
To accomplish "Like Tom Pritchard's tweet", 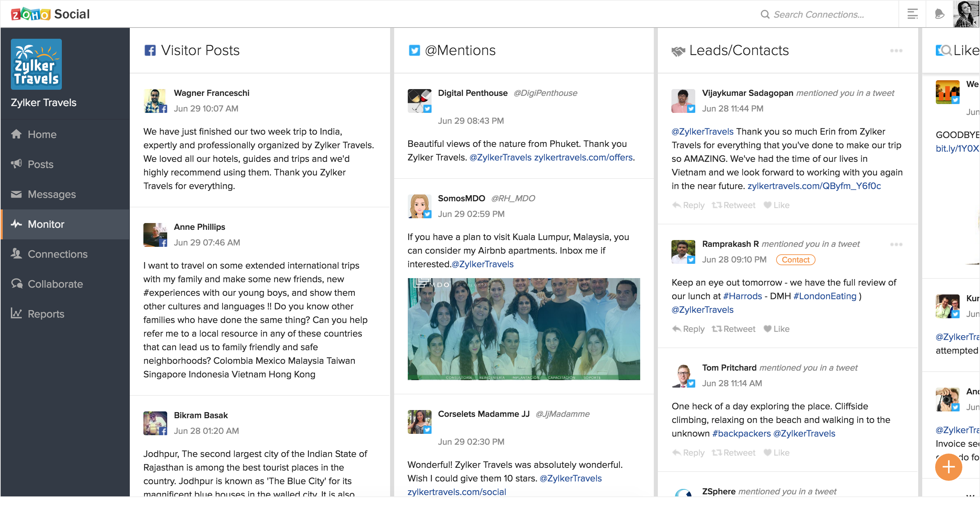I will (x=776, y=453).
